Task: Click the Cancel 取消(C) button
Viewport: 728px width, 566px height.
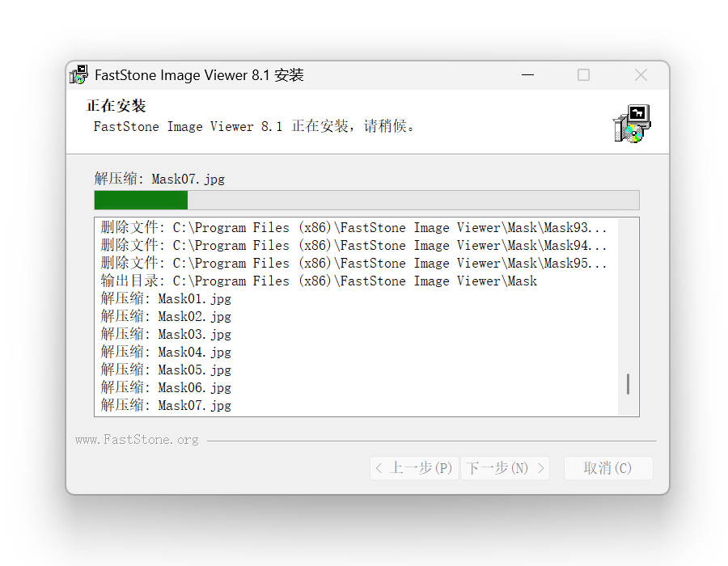Action: [x=608, y=468]
